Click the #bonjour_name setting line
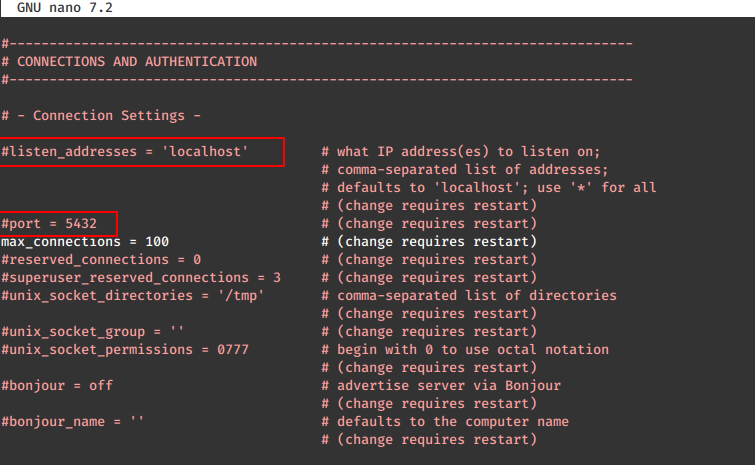755x465 pixels. 73,422
